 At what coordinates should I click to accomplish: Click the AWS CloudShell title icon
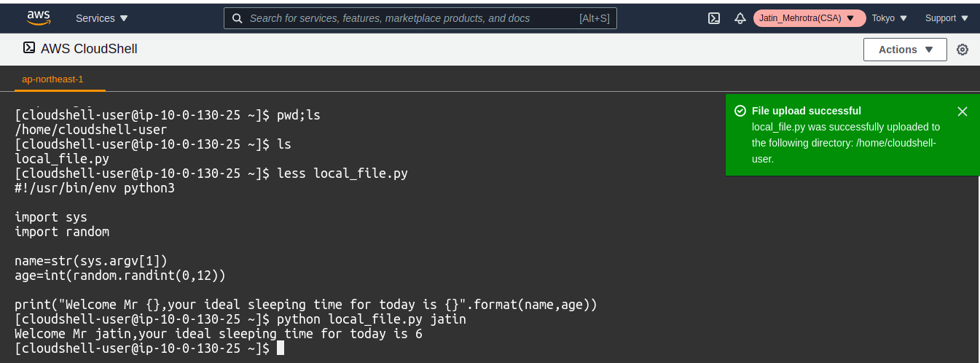29,48
